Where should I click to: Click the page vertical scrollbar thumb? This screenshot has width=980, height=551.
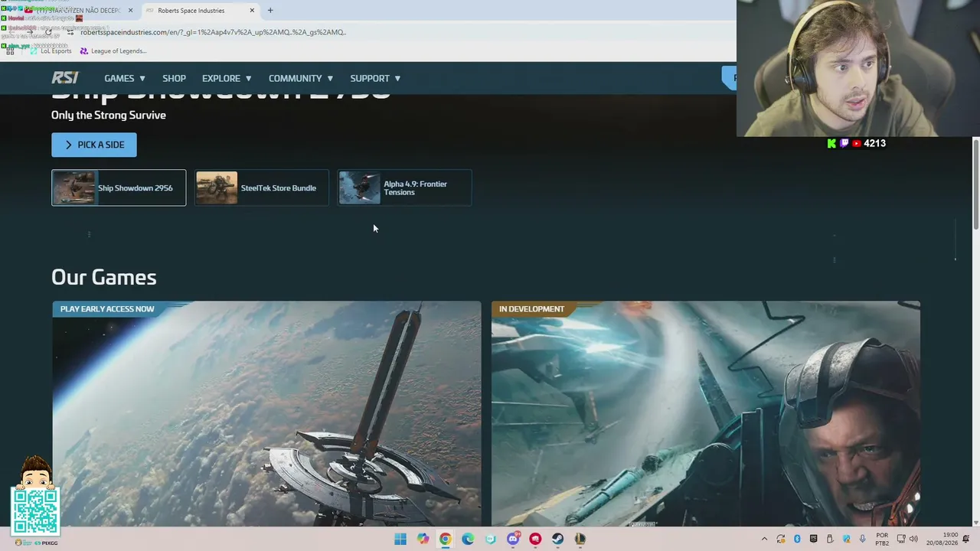click(976, 184)
